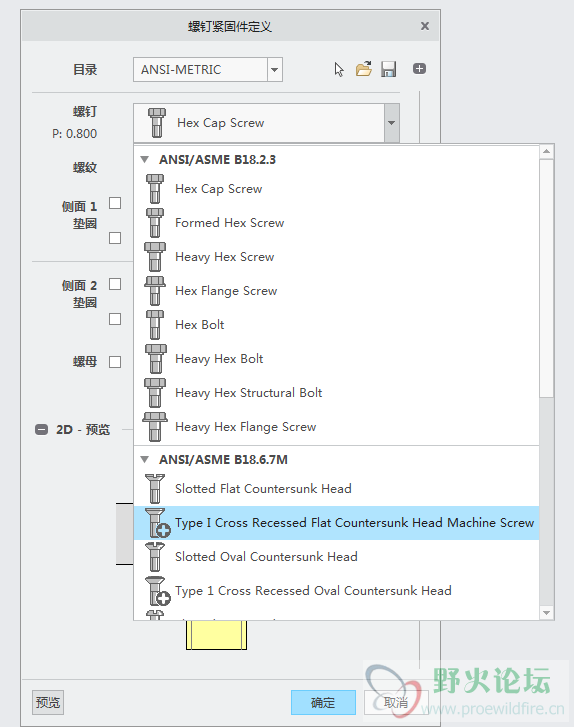This screenshot has height=727, width=574.
Task: Click the plus icon beside save
Action: pyautogui.click(x=419, y=69)
